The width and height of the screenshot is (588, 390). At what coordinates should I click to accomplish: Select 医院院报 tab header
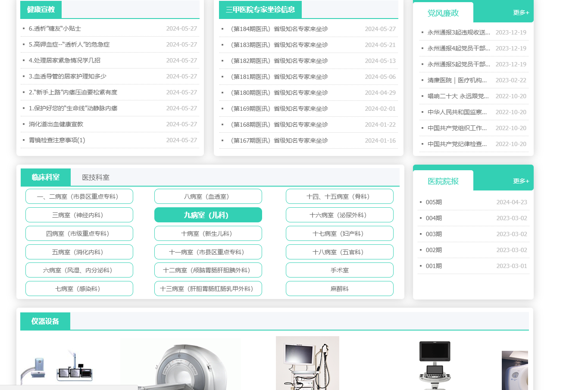(443, 181)
